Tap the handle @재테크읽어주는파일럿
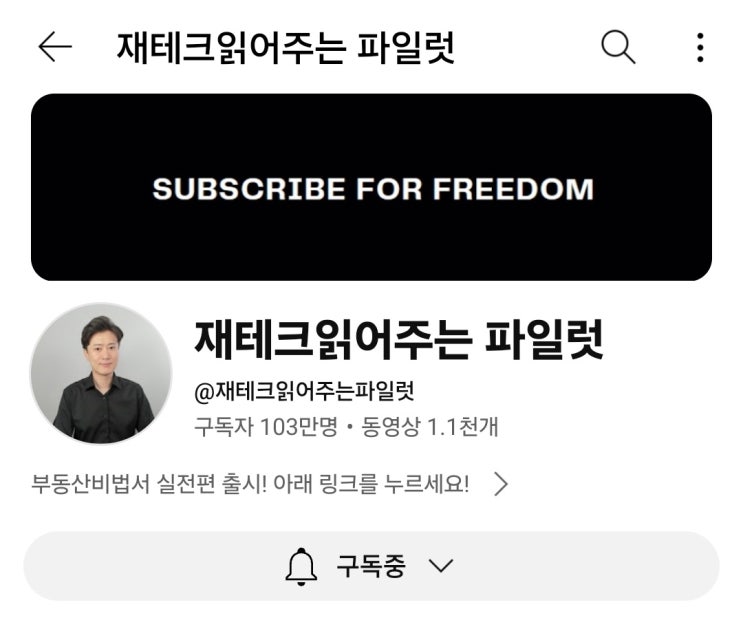The image size is (743, 640). (304, 392)
